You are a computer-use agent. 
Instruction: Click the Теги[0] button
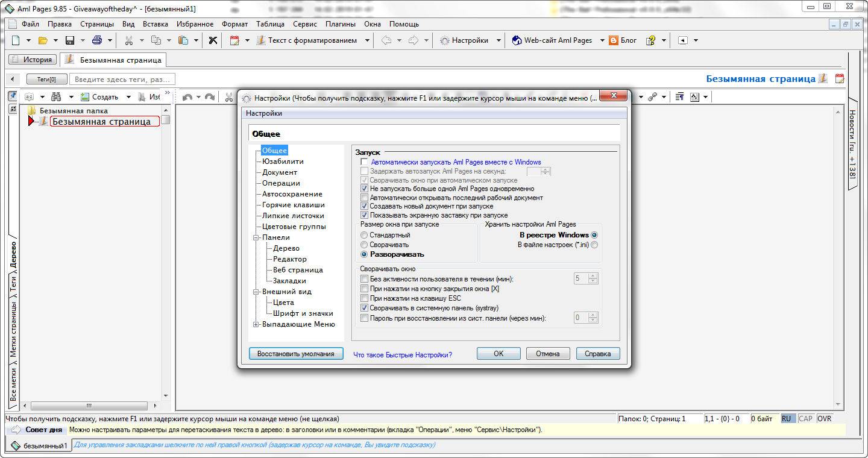pyautogui.click(x=46, y=79)
